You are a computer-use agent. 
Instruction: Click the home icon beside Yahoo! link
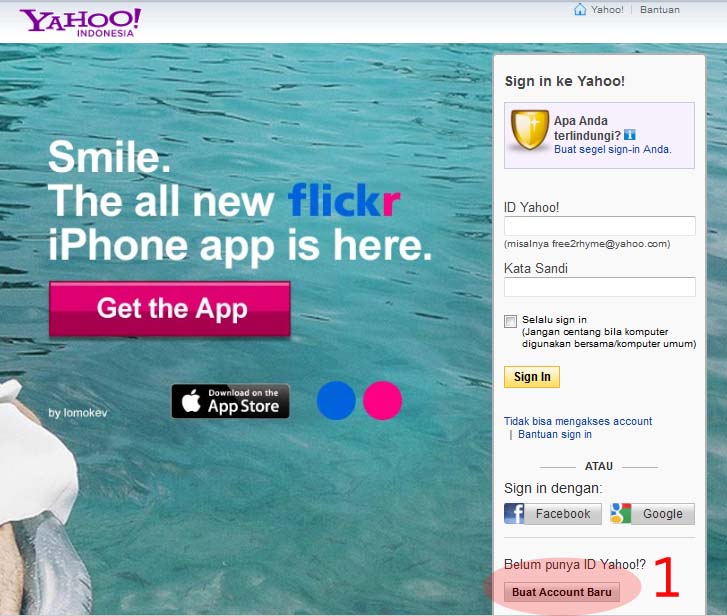coord(580,9)
